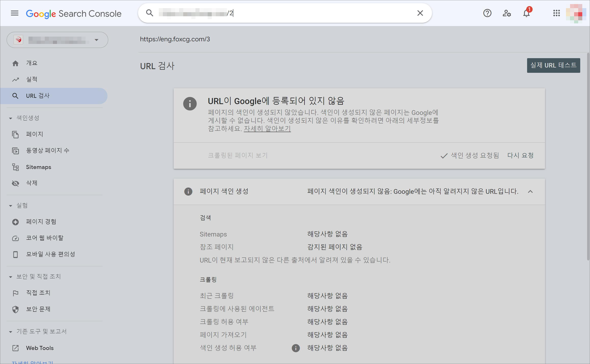Click the 실제 URL 테스트 button
This screenshot has width=590, height=364.
click(x=553, y=65)
